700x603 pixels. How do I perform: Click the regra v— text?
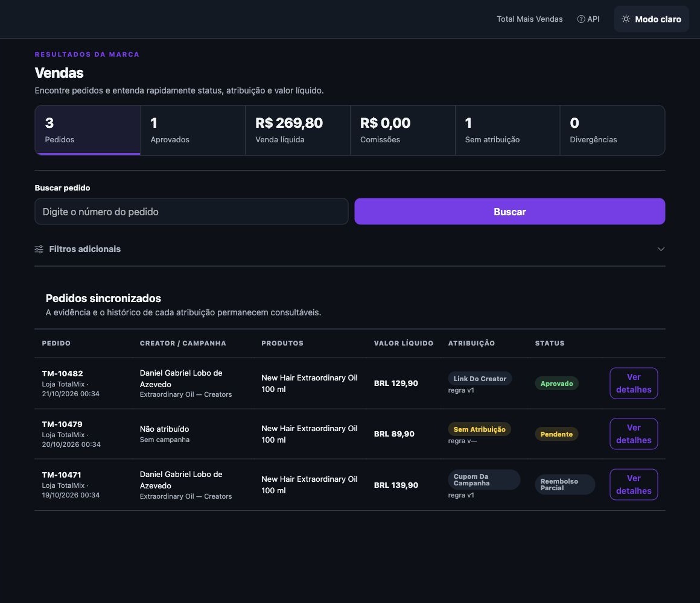(462, 441)
